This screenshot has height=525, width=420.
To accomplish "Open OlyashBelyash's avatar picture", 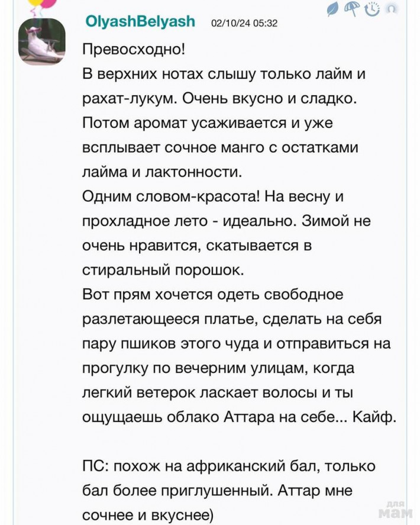I will point(41,42).
